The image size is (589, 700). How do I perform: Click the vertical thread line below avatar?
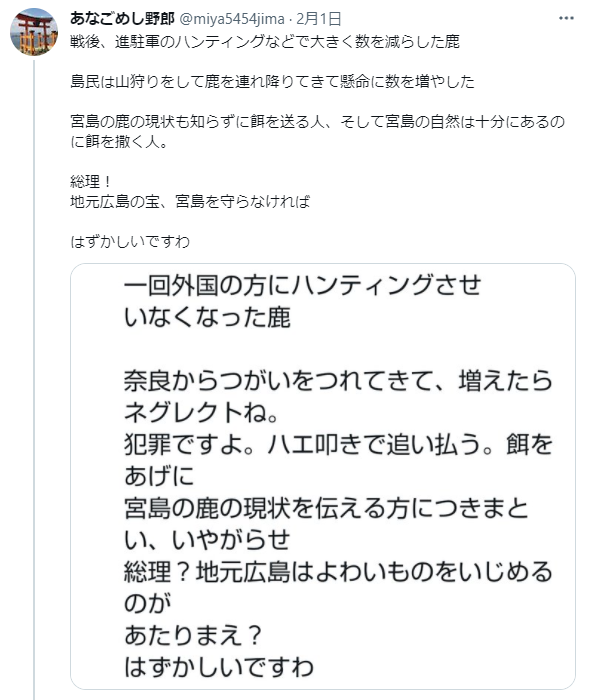(x=34, y=379)
